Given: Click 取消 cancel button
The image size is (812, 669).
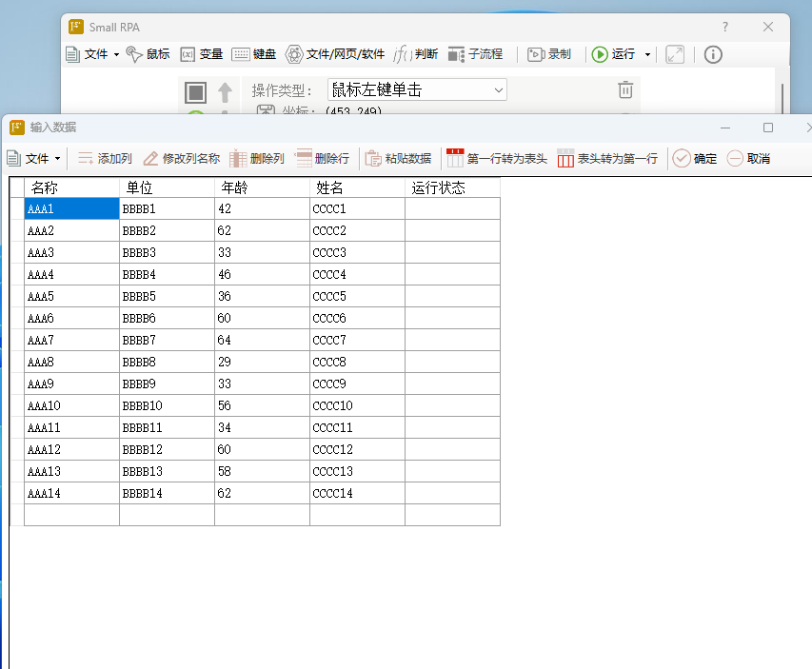Looking at the screenshot, I should pos(748,158).
